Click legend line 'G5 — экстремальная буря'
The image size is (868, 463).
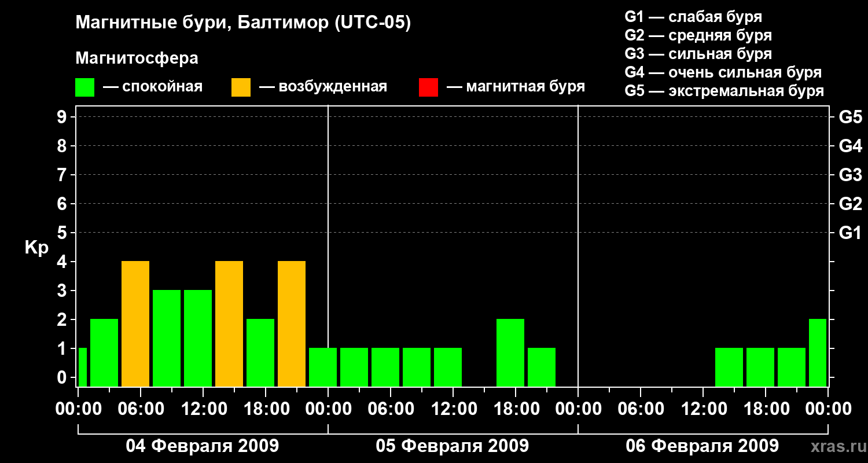[724, 91]
